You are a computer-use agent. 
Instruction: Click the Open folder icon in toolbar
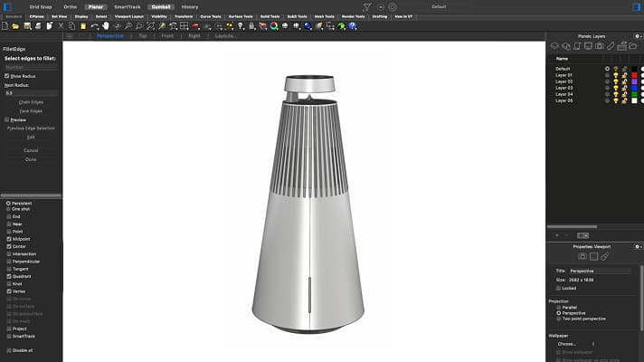click(15, 25)
